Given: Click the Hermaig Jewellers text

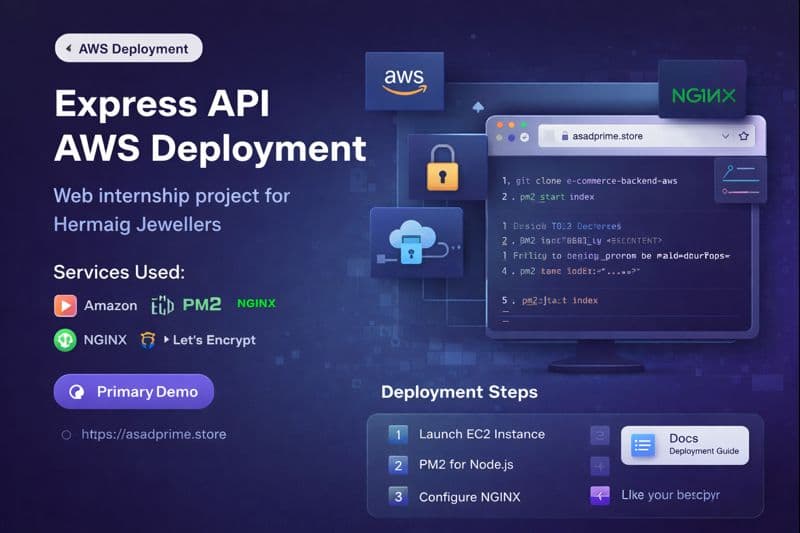Looking at the screenshot, I should click(137, 224).
